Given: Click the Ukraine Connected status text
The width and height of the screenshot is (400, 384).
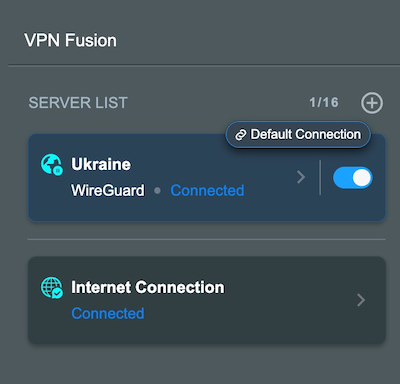Looking at the screenshot, I should click(207, 191).
